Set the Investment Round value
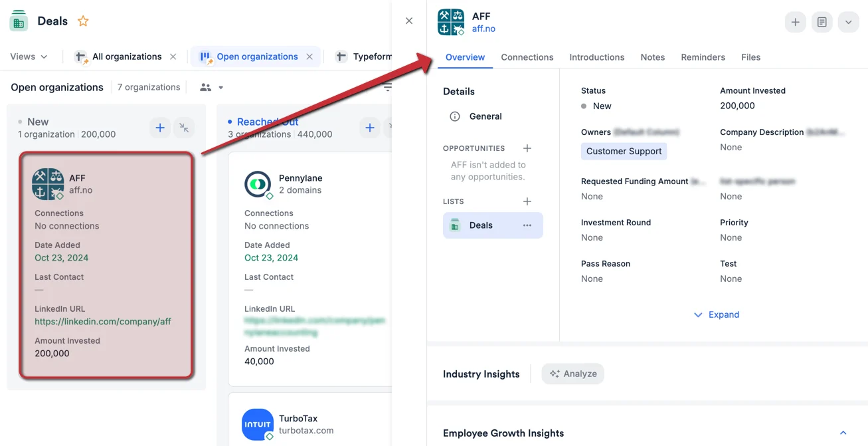 coord(592,237)
